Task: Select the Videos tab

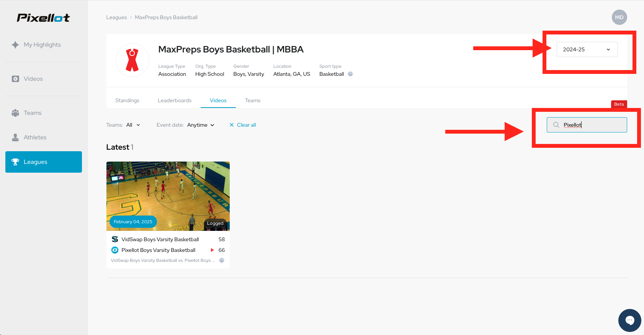Action: coord(218,100)
